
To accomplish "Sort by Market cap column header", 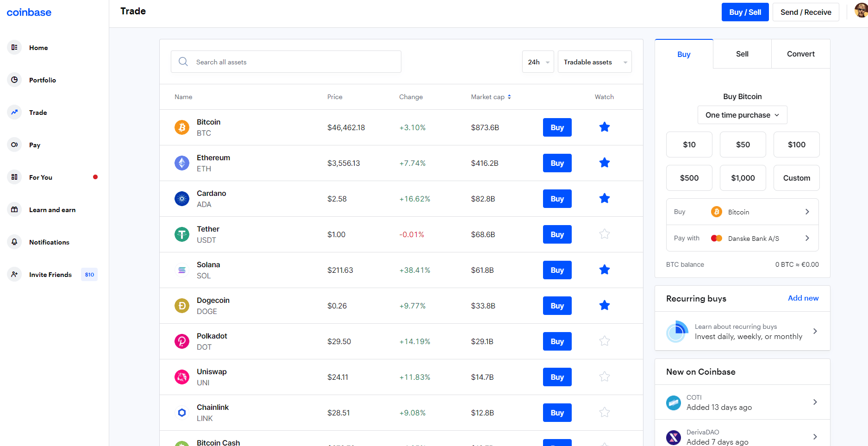I will [491, 97].
